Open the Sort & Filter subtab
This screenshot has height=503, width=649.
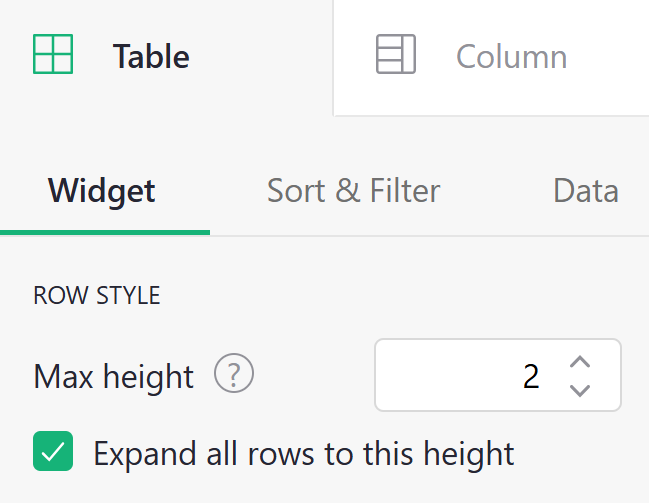tap(353, 190)
